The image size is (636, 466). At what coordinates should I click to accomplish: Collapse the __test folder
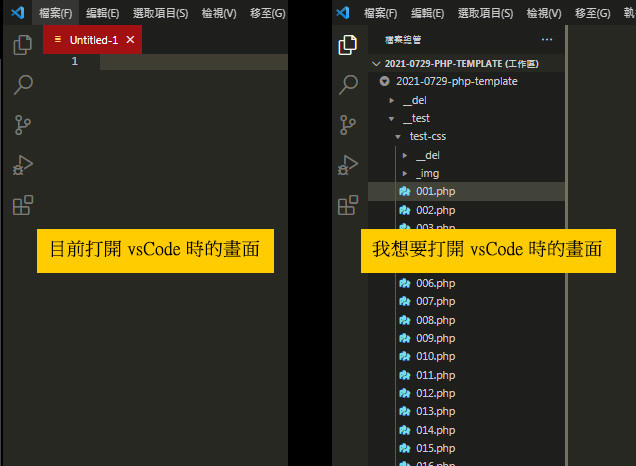(466, 118)
